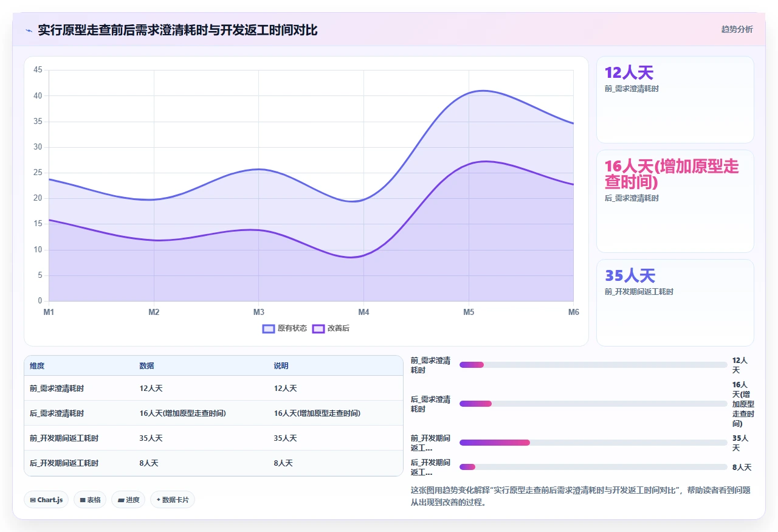Screen dimensions: 778x532
Task: Click the M1 x-axis label
Action: (x=49, y=313)
